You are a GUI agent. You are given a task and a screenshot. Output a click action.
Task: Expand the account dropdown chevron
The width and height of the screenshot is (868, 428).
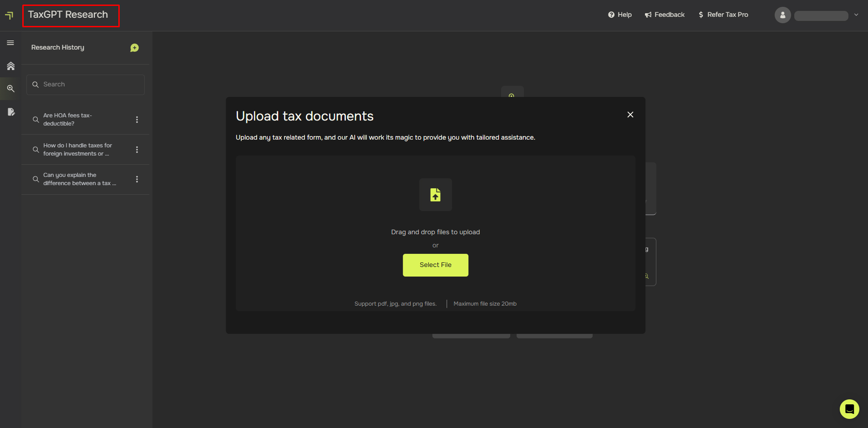tap(856, 15)
